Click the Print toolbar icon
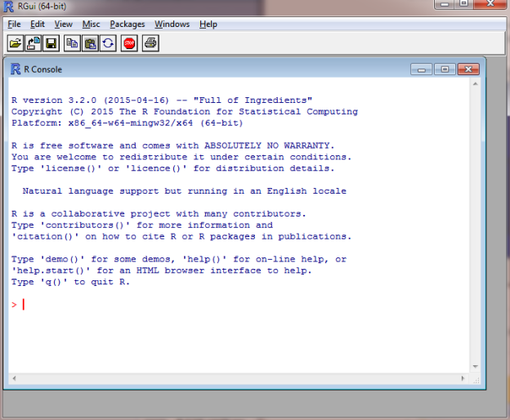Image resolution: width=510 pixels, height=420 pixels. pos(150,43)
